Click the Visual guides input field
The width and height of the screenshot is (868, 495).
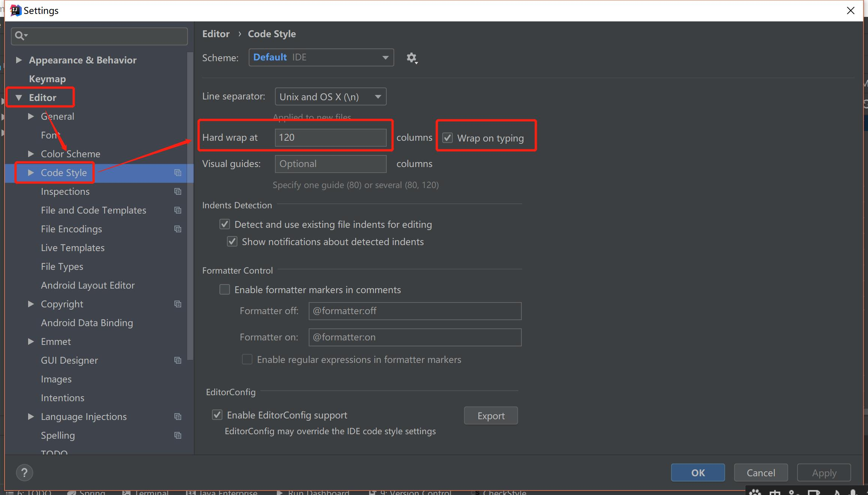point(330,164)
